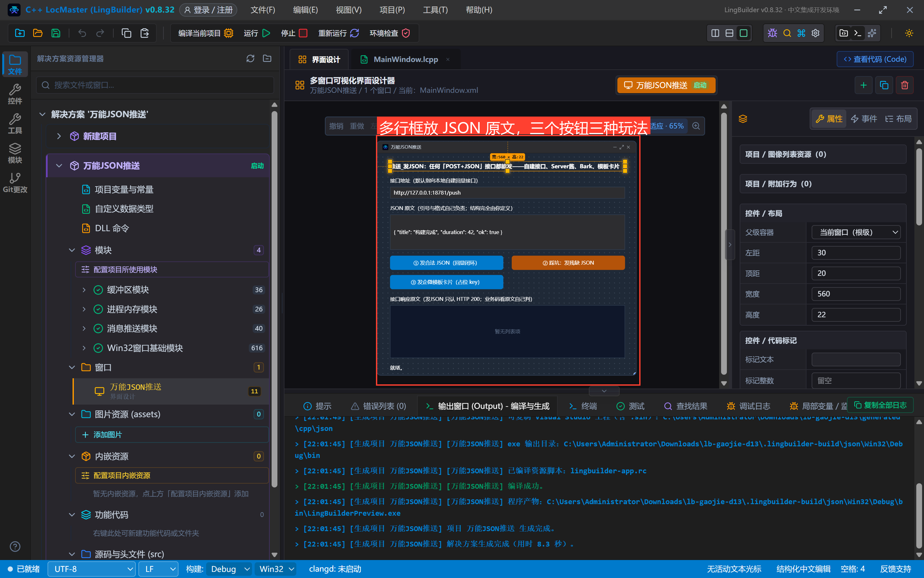Click the redo arrow in top toolbar
Image resolution: width=924 pixels, height=578 pixels.
[100, 33]
